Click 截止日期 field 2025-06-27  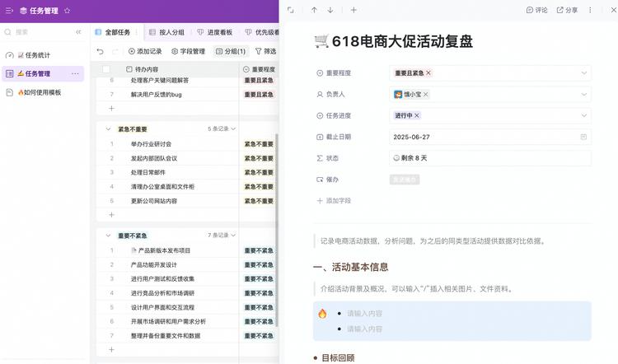(490, 137)
